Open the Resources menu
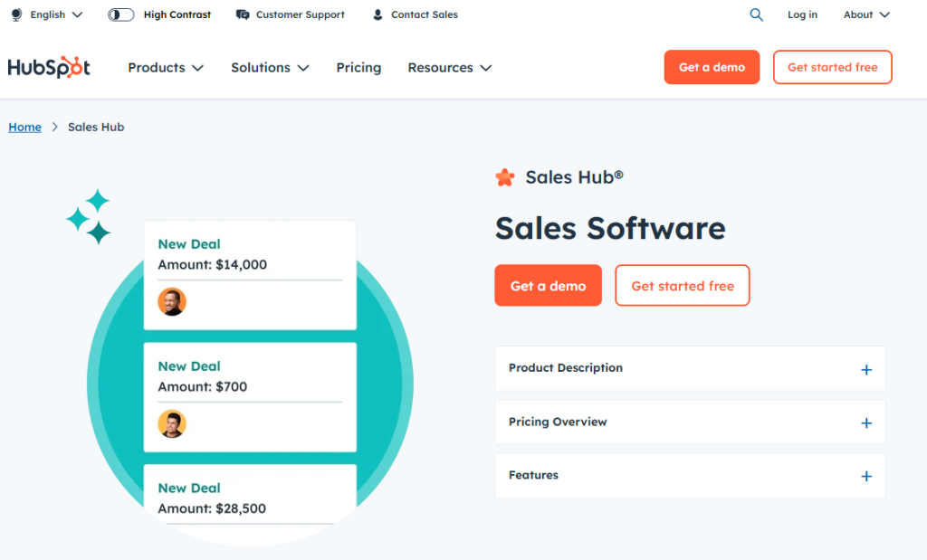 449,68
